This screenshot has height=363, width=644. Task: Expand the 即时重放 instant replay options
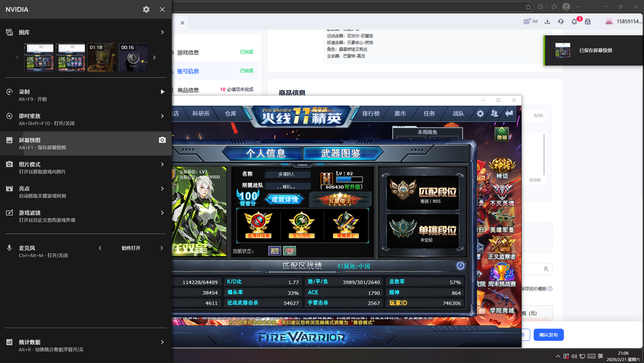coord(162,116)
